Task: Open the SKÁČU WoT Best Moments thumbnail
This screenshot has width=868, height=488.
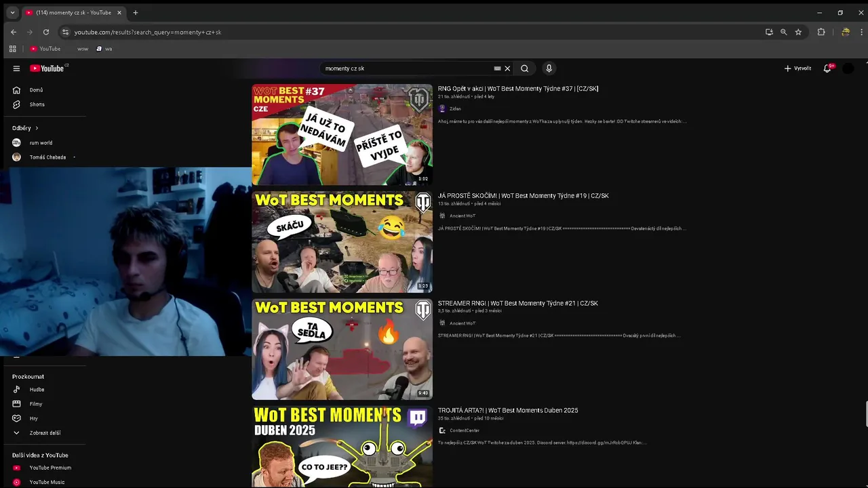Action: tap(342, 242)
